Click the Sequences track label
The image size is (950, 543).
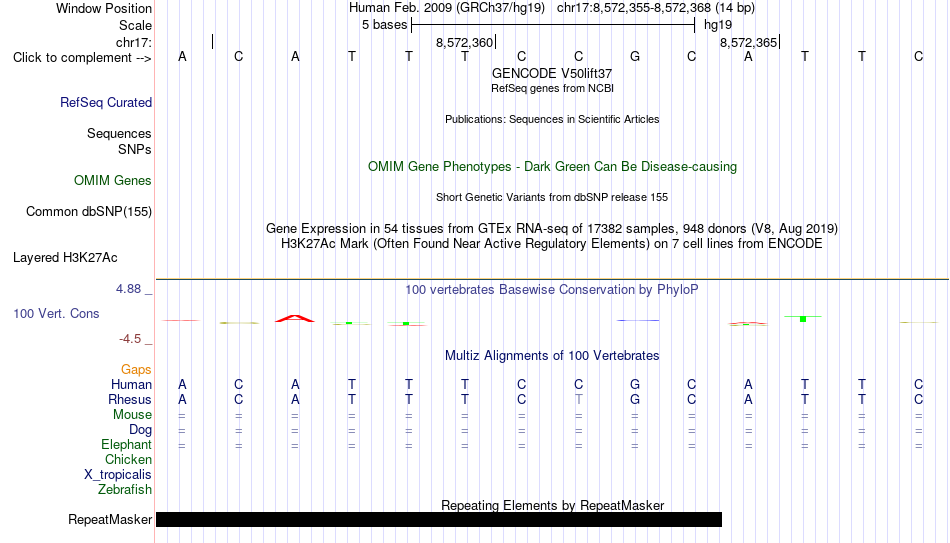119,133
